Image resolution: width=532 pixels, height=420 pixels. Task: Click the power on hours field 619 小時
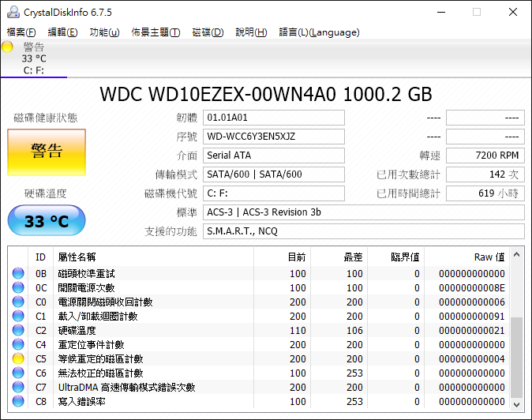coord(485,193)
